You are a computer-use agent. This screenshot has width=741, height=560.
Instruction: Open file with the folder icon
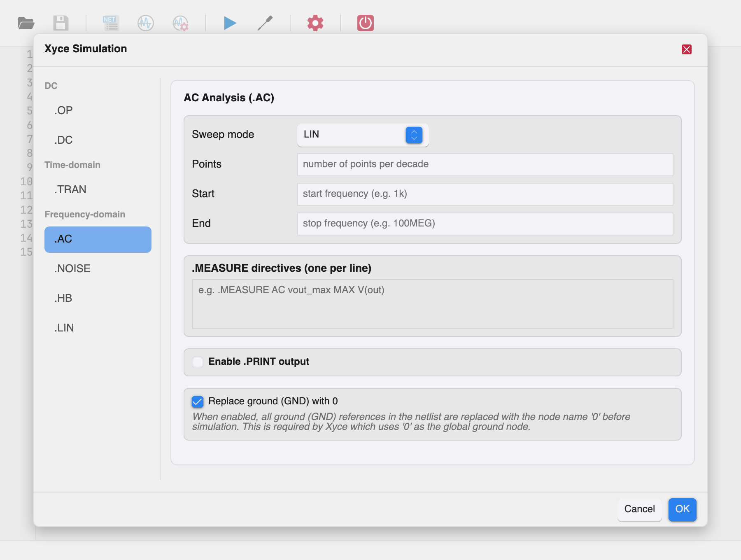26,23
